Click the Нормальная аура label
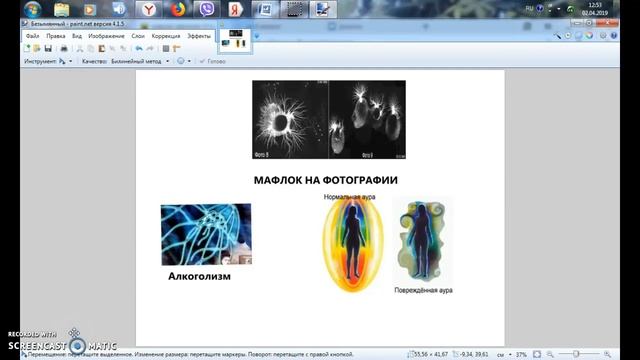640x360 pixels. pyautogui.click(x=349, y=197)
